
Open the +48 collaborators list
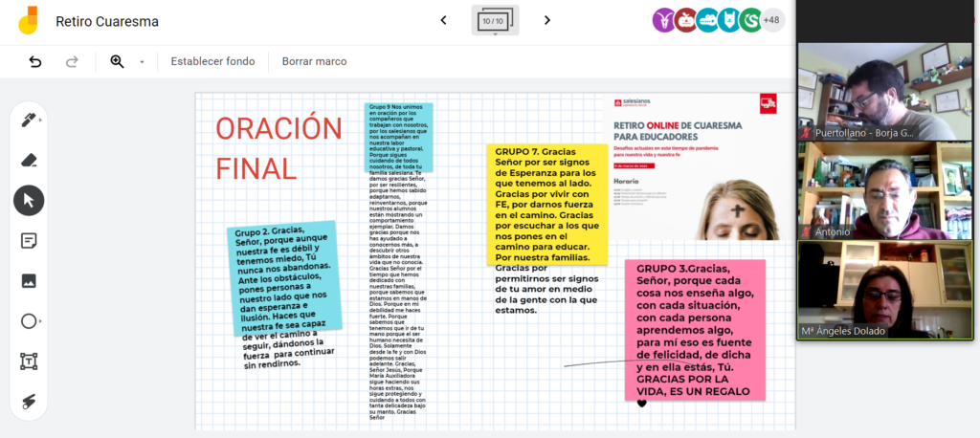pos(772,21)
